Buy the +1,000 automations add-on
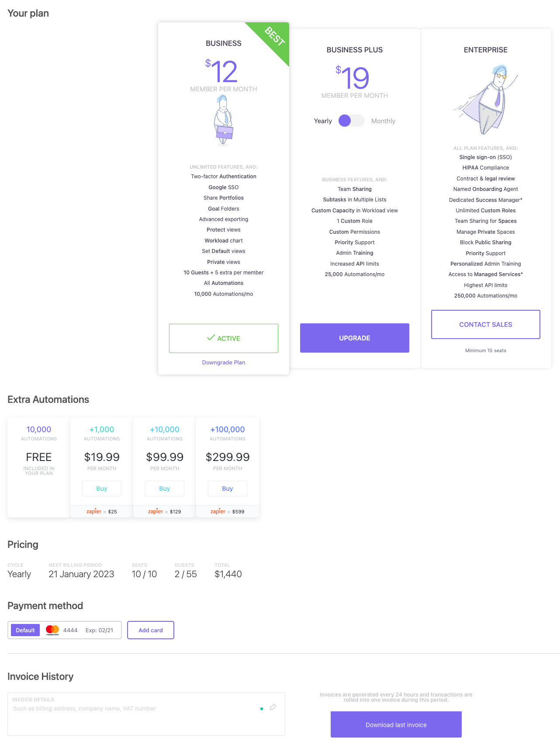Viewport: 560px width, 745px height. pos(102,489)
